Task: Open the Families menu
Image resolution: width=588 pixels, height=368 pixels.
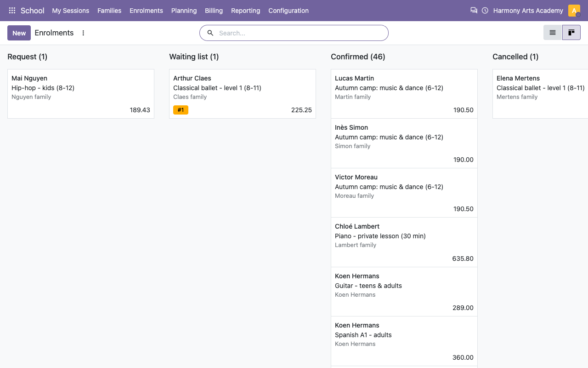Action: point(109,11)
